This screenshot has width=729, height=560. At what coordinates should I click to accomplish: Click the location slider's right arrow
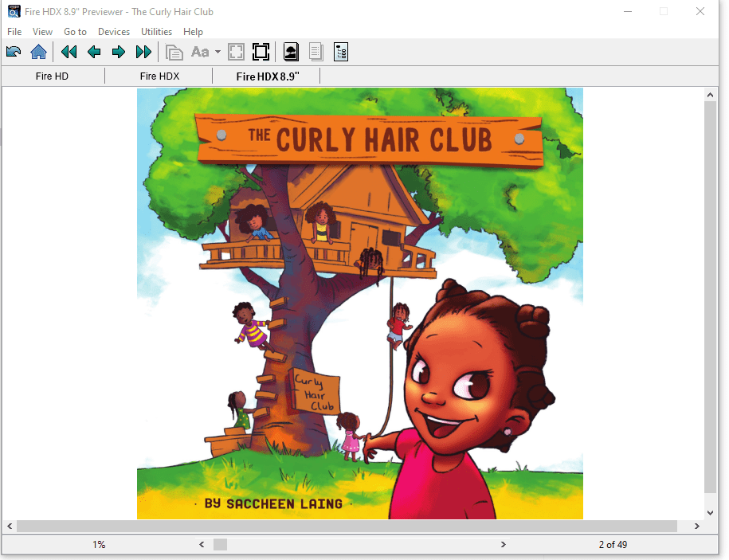[x=503, y=545]
